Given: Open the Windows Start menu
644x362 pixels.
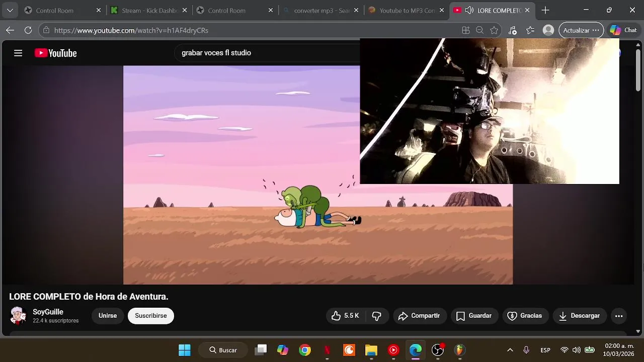Looking at the screenshot, I should point(185,350).
